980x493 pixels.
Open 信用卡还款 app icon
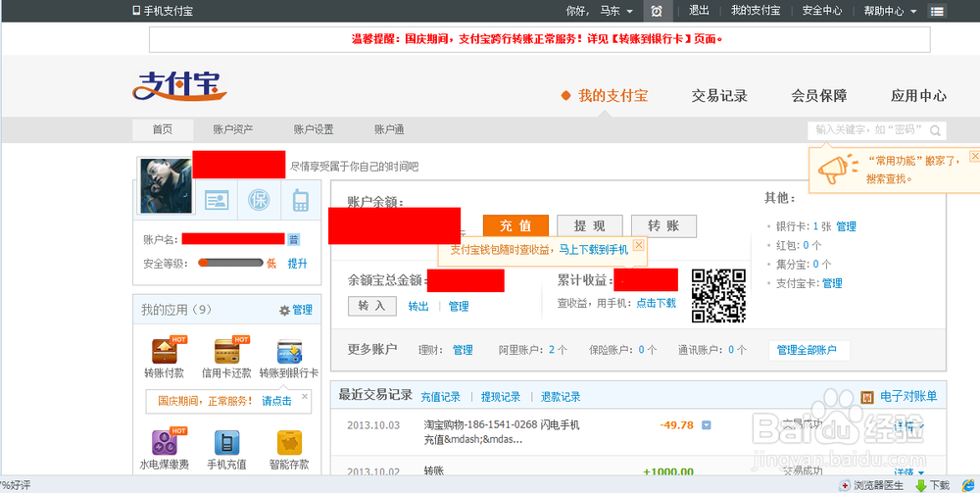click(x=226, y=351)
